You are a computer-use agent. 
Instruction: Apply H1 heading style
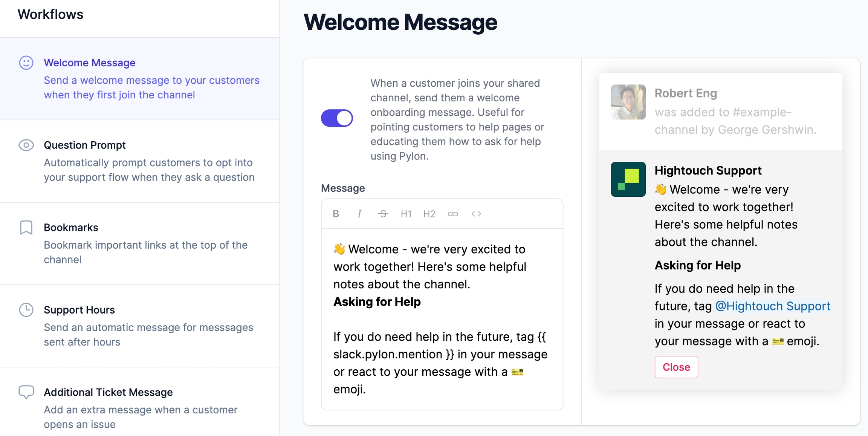[406, 214]
